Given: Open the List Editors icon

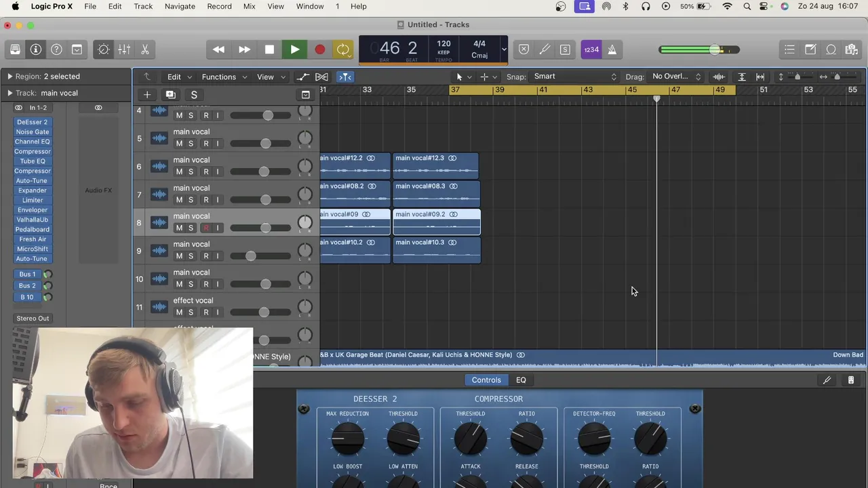Looking at the screenshot, I should click(789, 49).
